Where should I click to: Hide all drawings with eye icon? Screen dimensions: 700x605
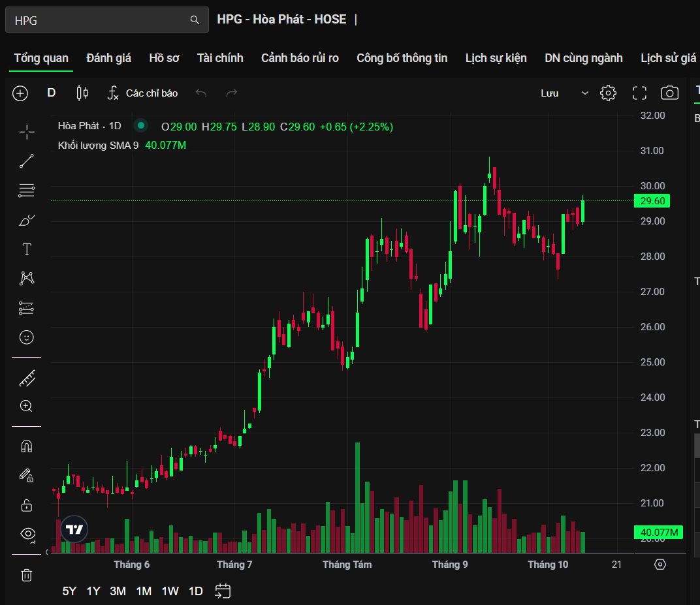[27, 534]
